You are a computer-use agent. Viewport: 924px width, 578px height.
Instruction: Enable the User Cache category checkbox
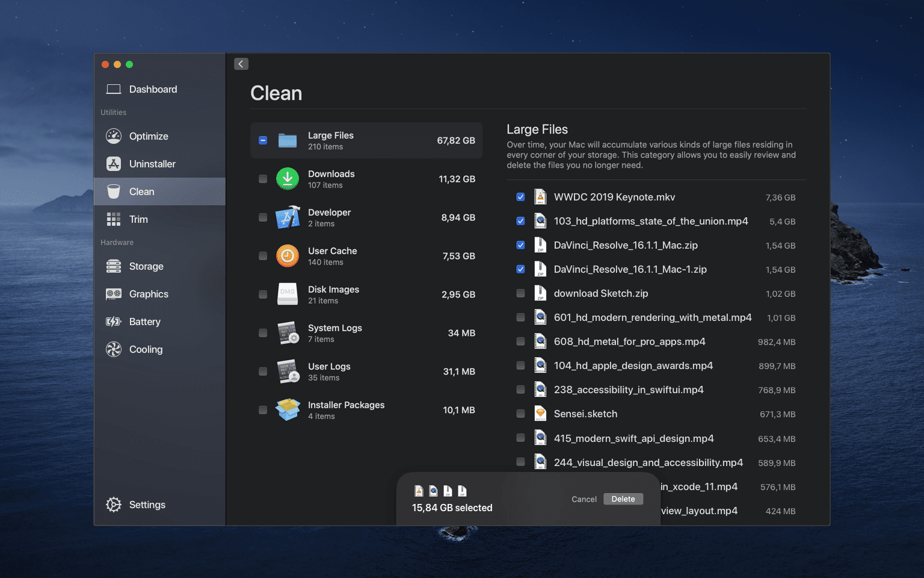coord(263,256)
